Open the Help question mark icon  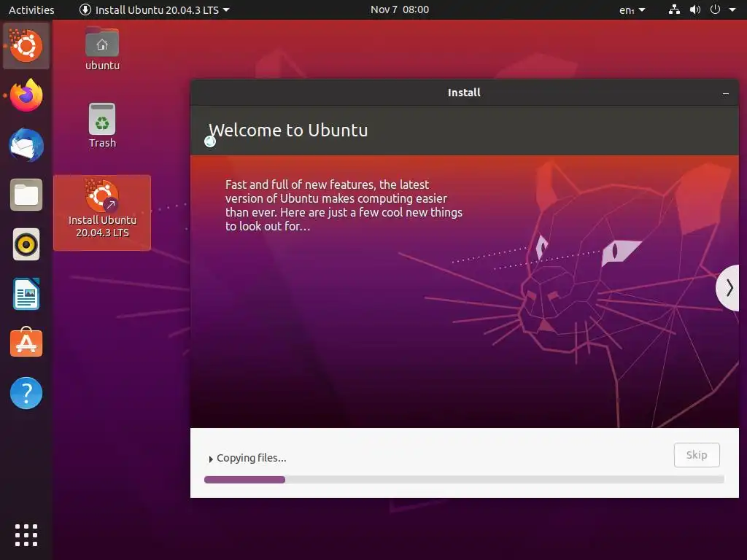[26, 393]
